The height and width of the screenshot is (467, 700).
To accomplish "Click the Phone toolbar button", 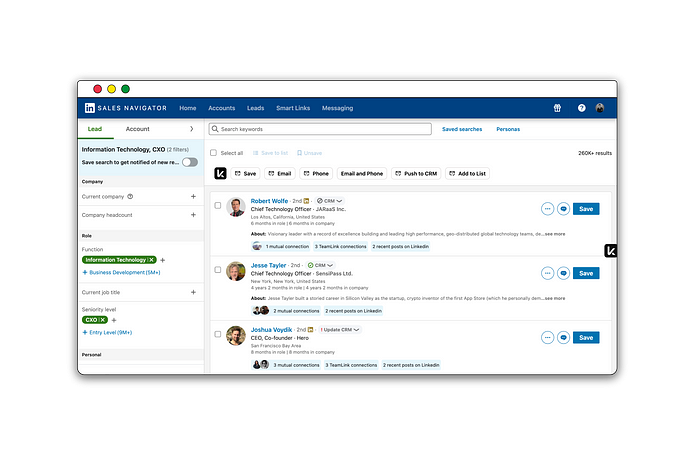I will pyautogui.click(x=316, y=173).
